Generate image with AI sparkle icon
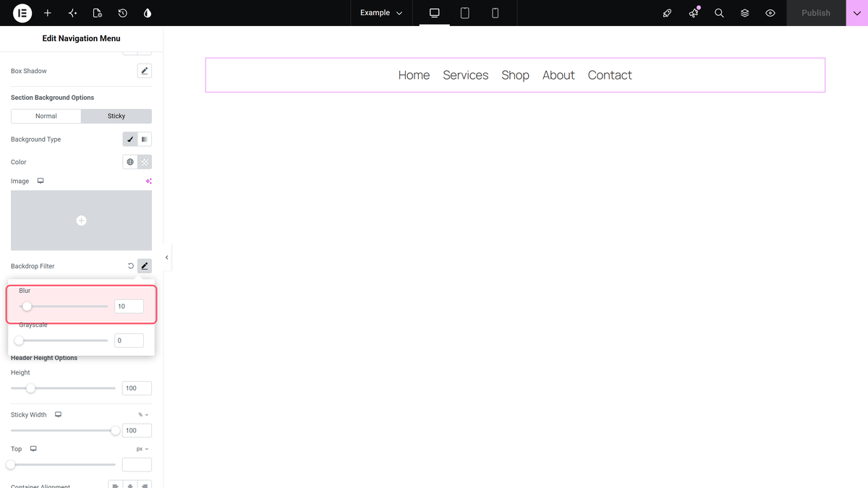 click(x=148, y=181)
